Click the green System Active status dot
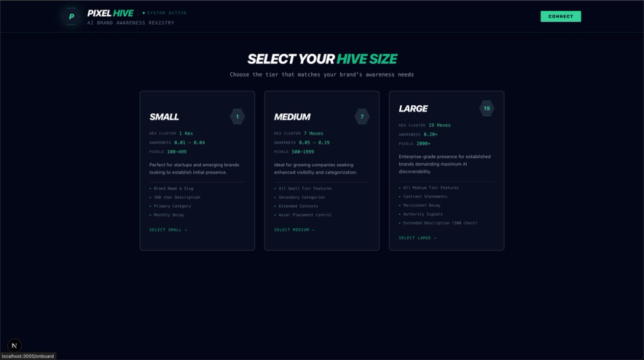644x360 pixels. click(144, 13)
